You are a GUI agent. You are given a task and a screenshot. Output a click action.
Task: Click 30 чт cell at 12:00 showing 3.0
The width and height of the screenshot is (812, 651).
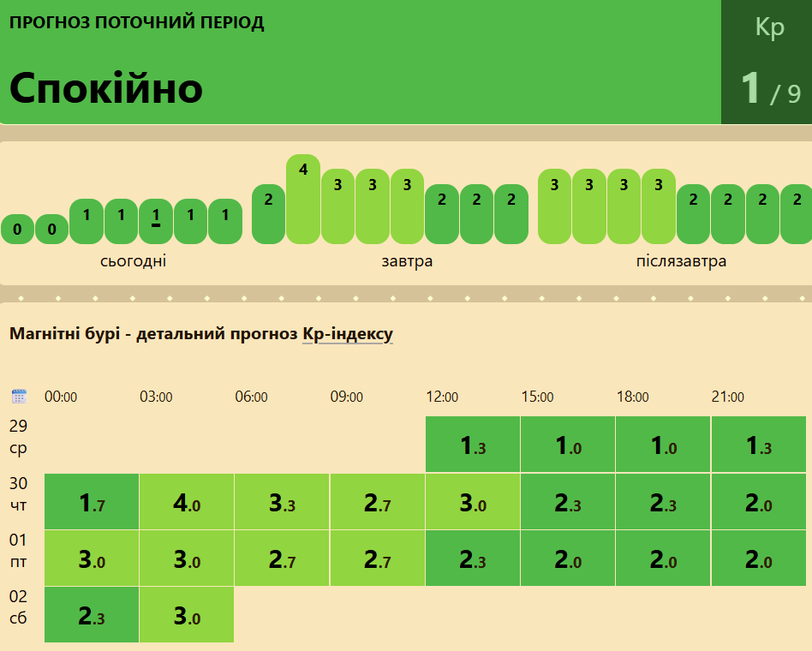[473, 502]
